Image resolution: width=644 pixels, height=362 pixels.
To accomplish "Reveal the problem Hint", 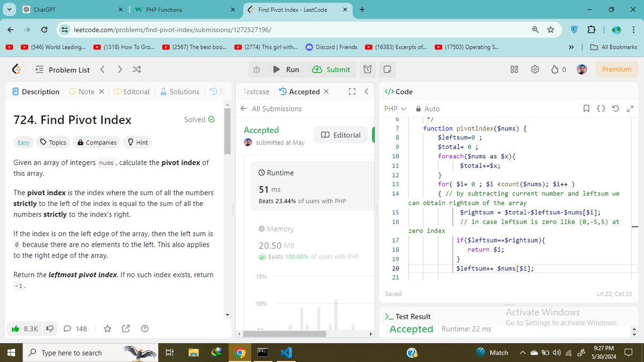I will point(137,142).
